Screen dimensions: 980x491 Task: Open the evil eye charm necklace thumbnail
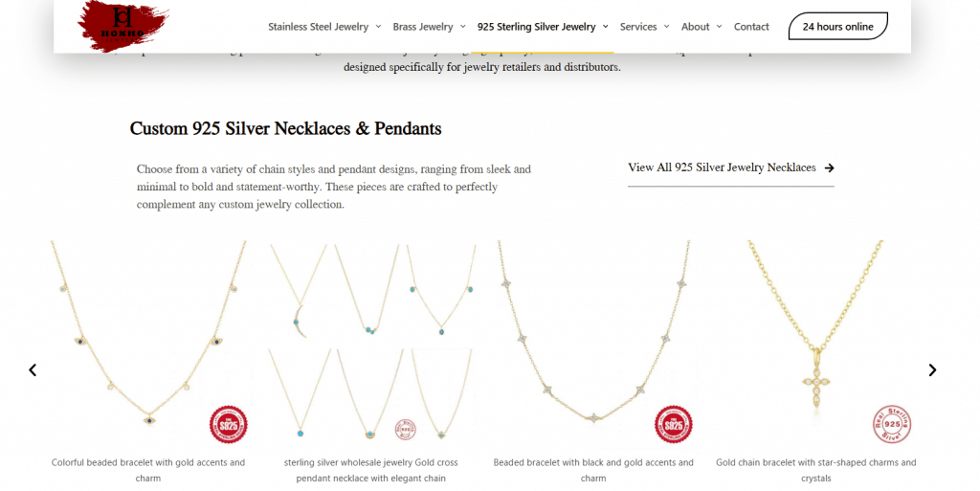pos(148,344)
